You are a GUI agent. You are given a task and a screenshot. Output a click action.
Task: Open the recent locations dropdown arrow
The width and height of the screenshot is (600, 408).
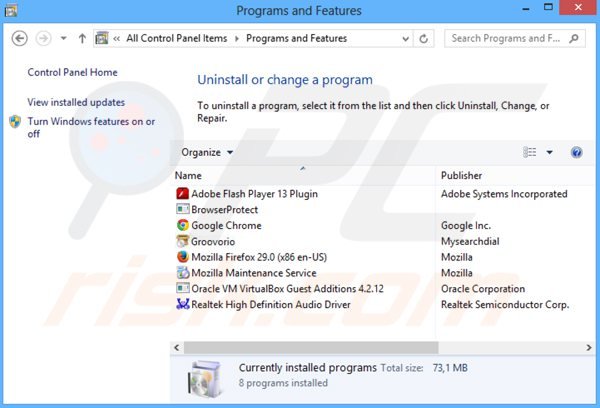tap(64, 38)
